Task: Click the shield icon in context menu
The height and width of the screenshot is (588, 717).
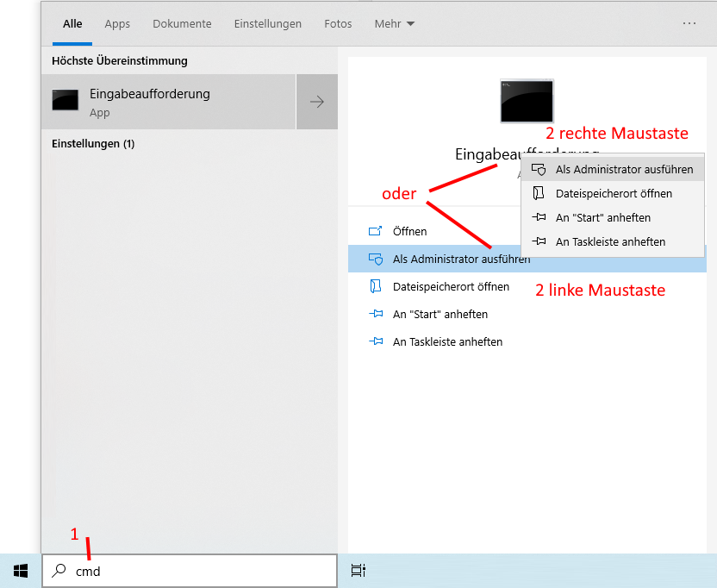Action: [x=539, y=170]
